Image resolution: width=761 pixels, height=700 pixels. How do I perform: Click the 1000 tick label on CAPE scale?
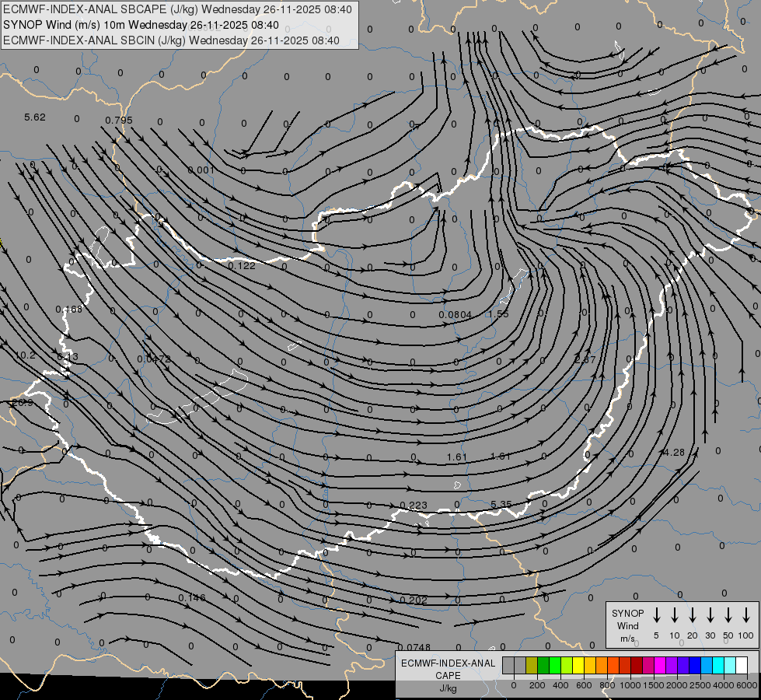630,685
